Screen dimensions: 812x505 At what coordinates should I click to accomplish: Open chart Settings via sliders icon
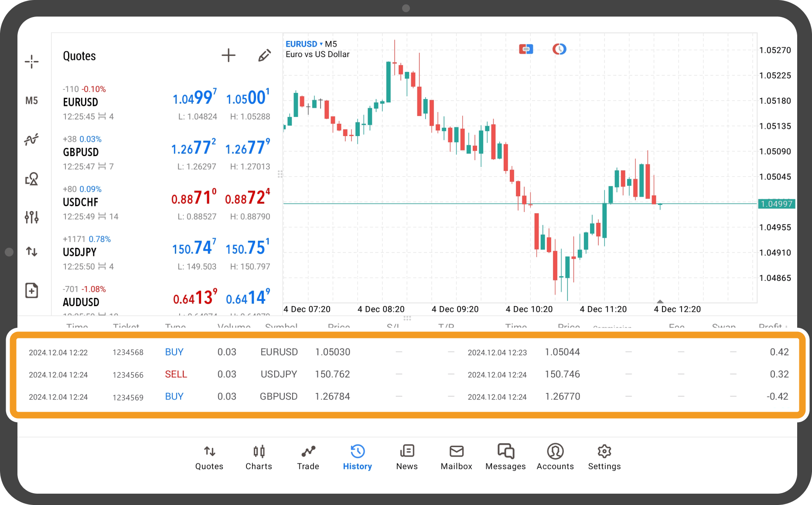pos(32,217)
